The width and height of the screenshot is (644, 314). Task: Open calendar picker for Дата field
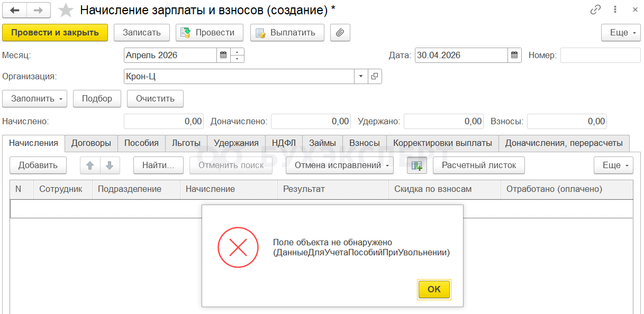click(x=514, y=55)
